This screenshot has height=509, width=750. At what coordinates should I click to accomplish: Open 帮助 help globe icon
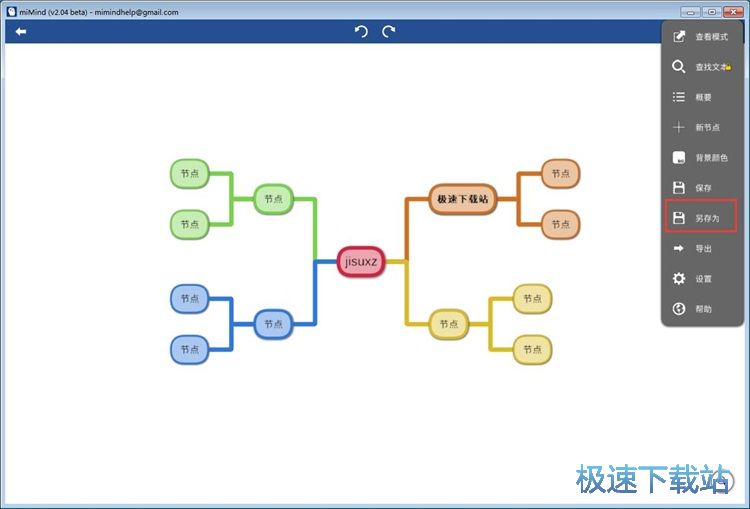tap(679, 309)
